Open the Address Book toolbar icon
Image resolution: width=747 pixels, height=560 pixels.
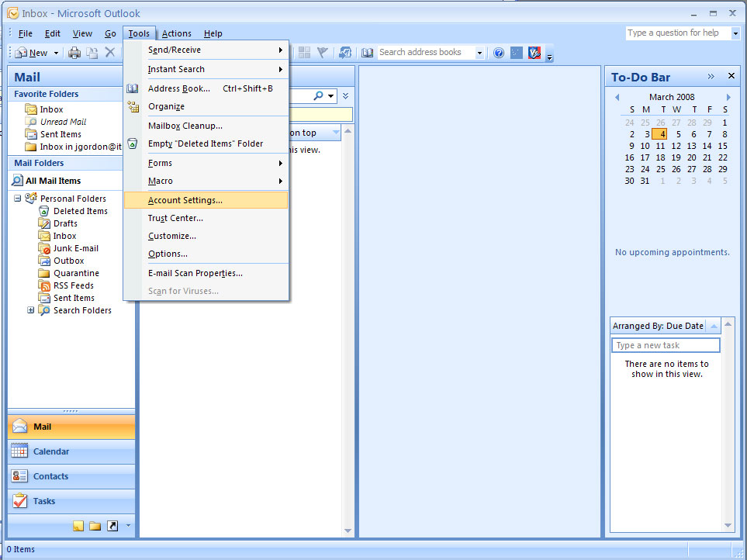click(368, 53)
